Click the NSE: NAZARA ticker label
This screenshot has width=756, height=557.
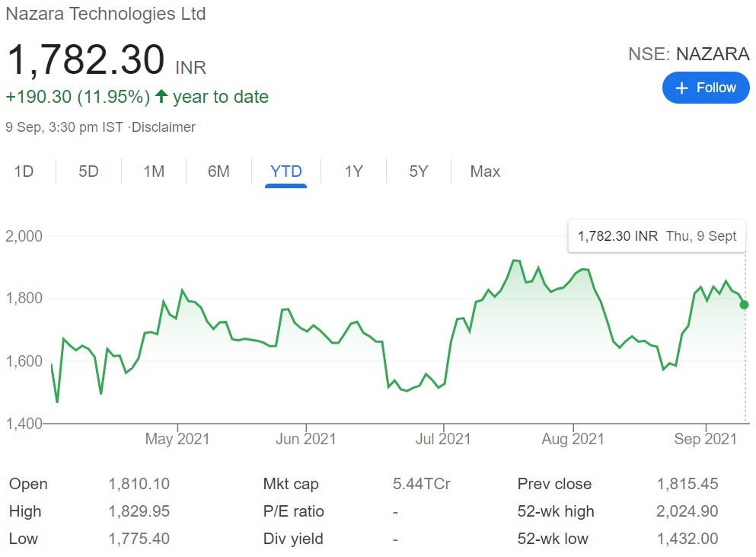[688, 54]
